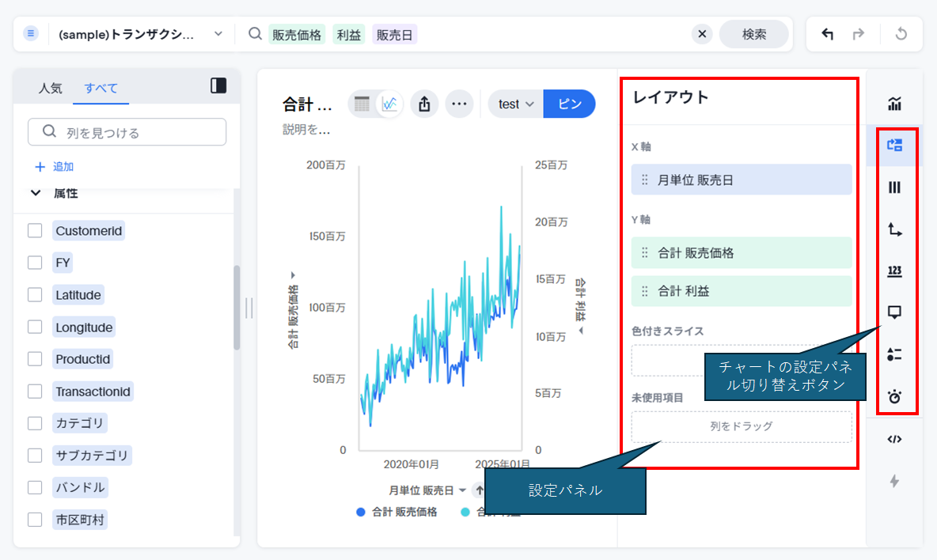Tick the Latitude column checkbox
Screen dimensions: 937x560
click(35, 295)
